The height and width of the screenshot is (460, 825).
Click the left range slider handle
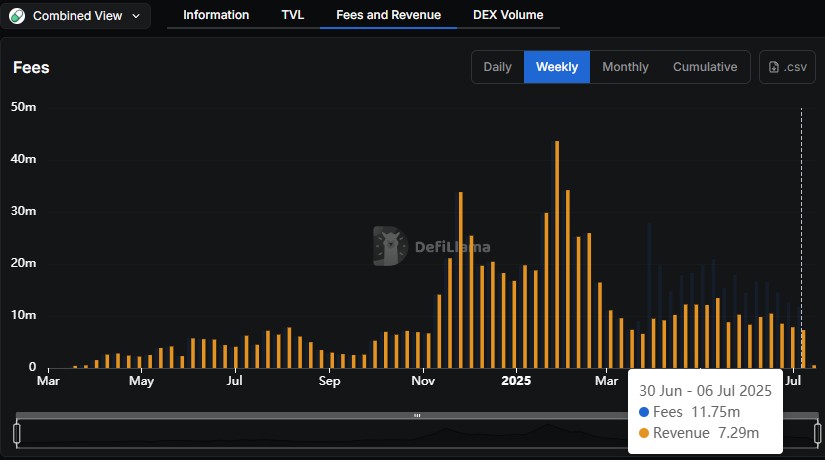pos(17,433)
